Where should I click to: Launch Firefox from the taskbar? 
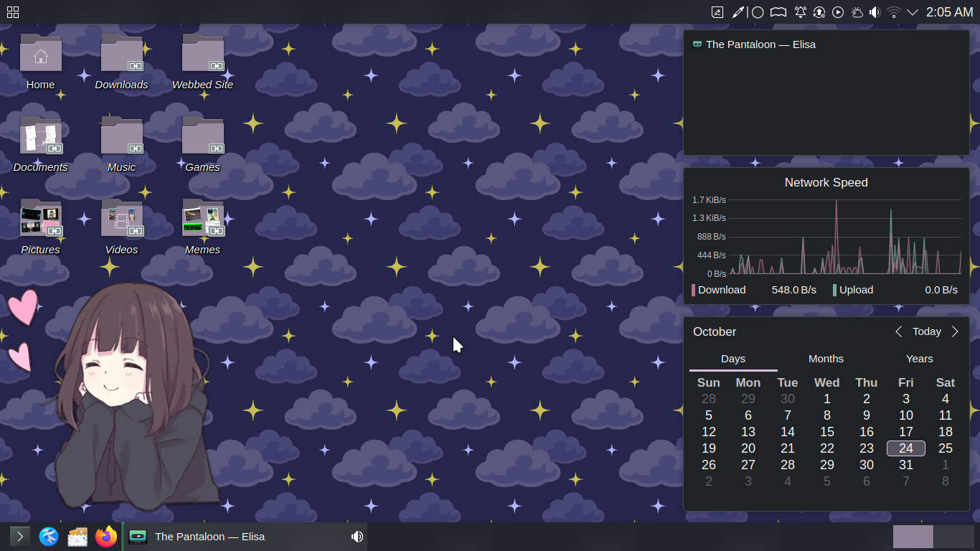(x=106, y=537)
